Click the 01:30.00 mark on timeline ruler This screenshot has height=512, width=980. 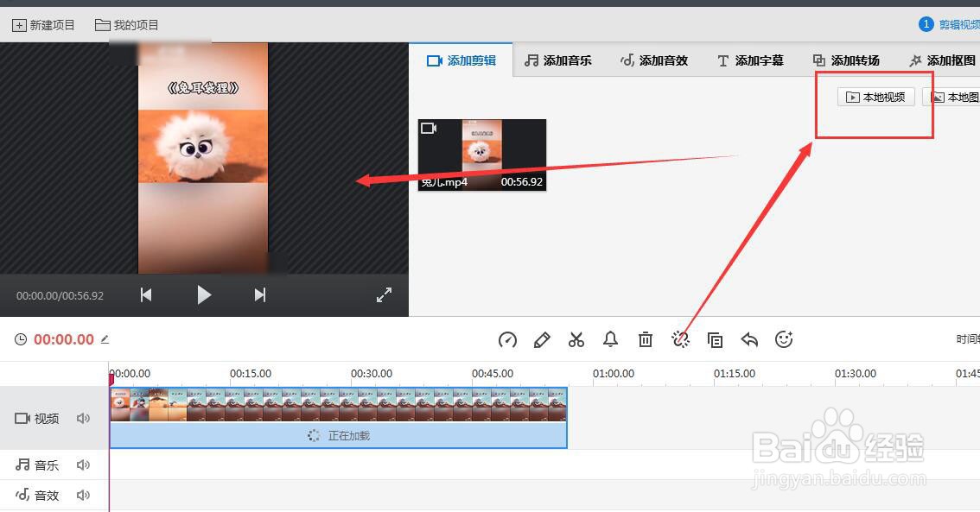[x=855, y=373]
